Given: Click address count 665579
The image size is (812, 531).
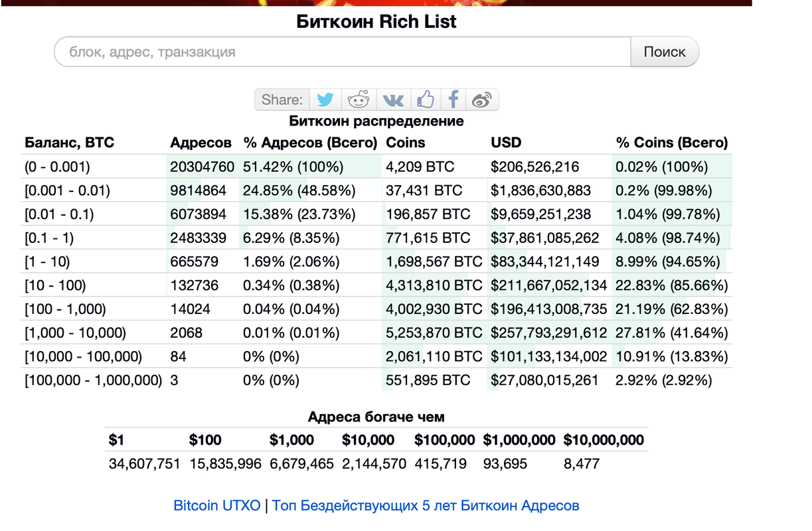Looking at the screenshot, I should click(x=195, y=262).
